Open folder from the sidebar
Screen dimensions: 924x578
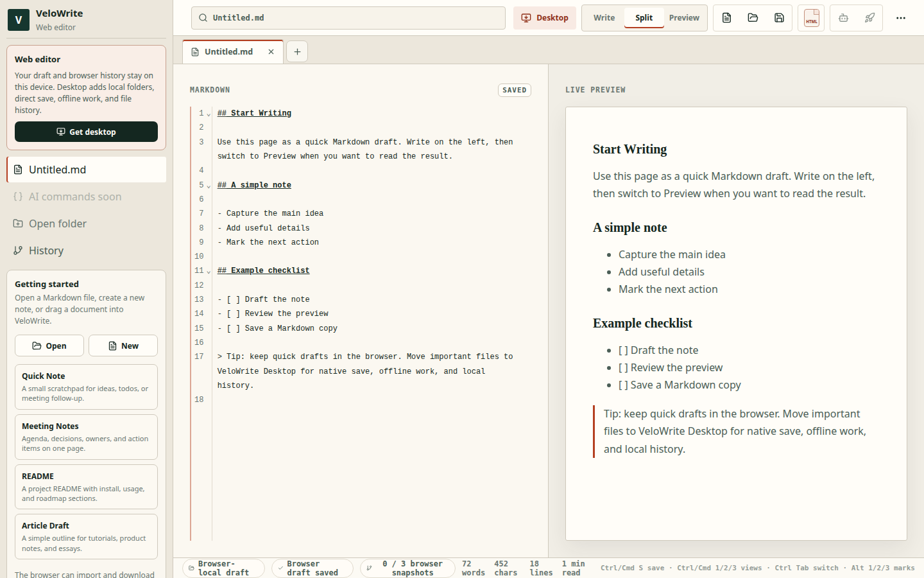click(x=86, y=223)
